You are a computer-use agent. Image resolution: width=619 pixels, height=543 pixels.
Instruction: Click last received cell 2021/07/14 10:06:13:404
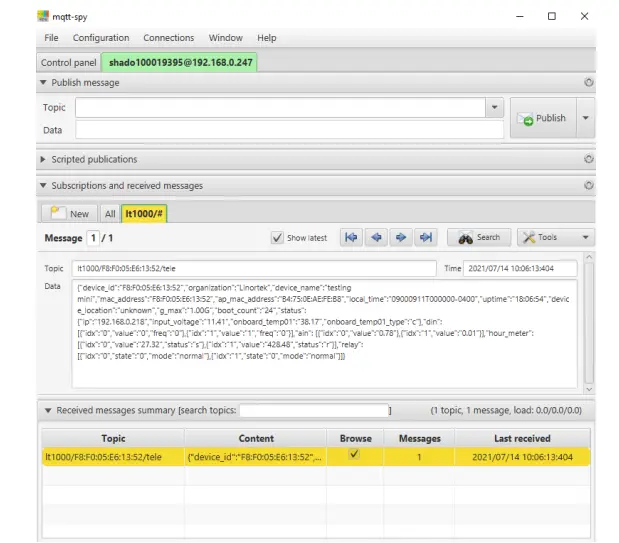pyautogui.click(x=522, y=457)
